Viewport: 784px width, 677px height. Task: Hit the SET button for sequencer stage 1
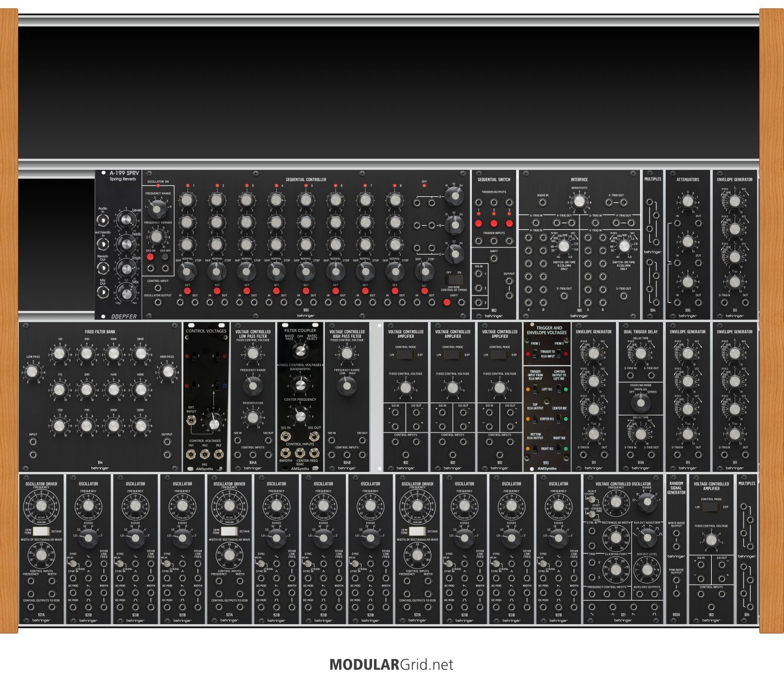(187, 291)
